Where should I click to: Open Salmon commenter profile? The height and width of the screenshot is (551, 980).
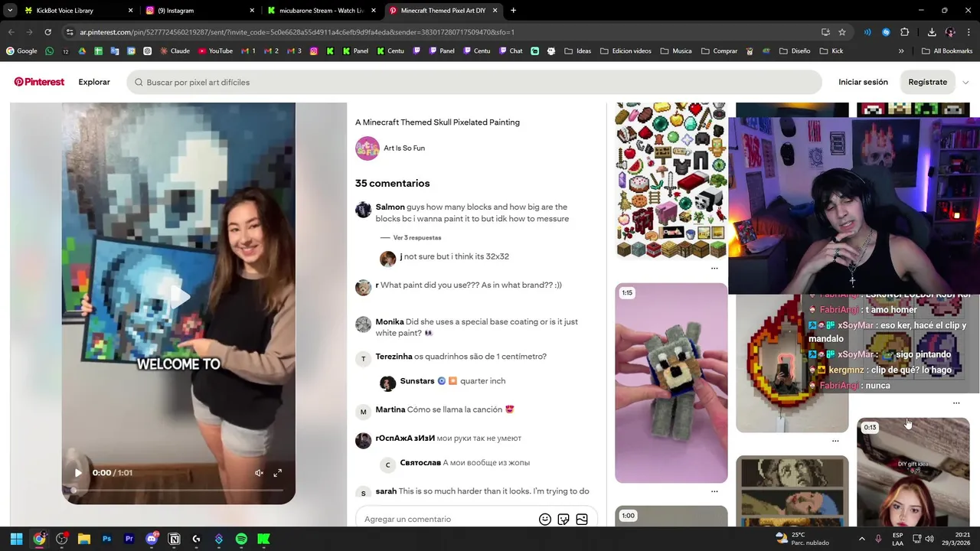[x=390, y=207]
